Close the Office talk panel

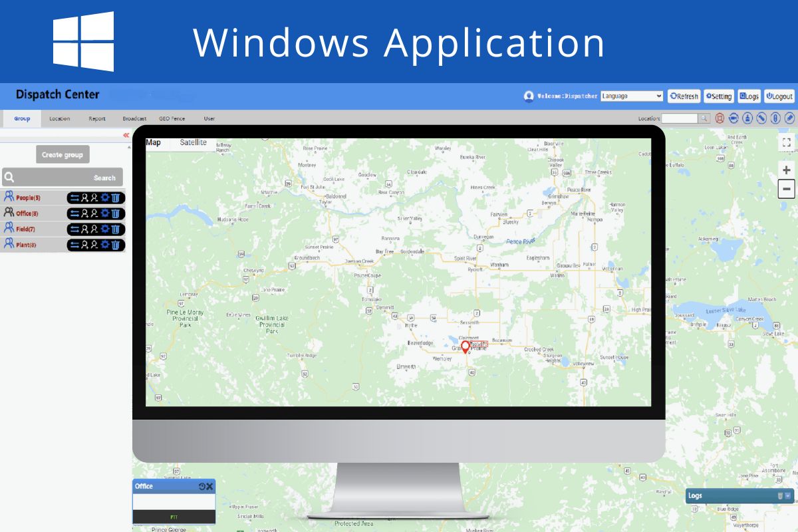click(209, 487)
